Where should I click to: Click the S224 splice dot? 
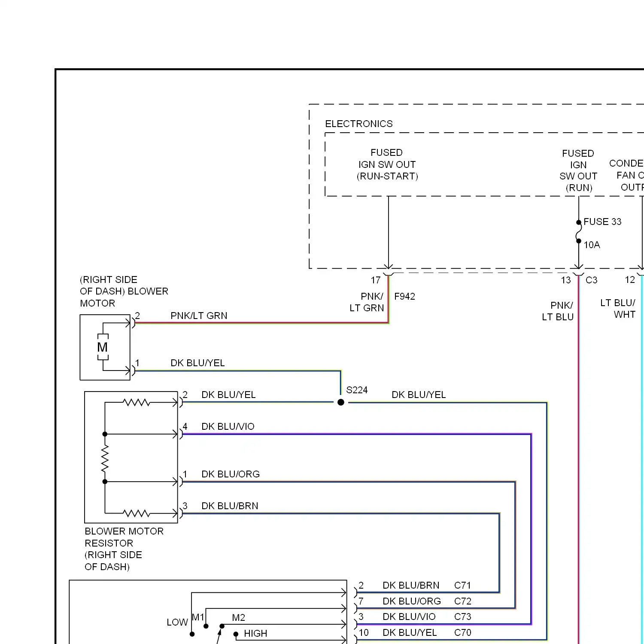341,402
